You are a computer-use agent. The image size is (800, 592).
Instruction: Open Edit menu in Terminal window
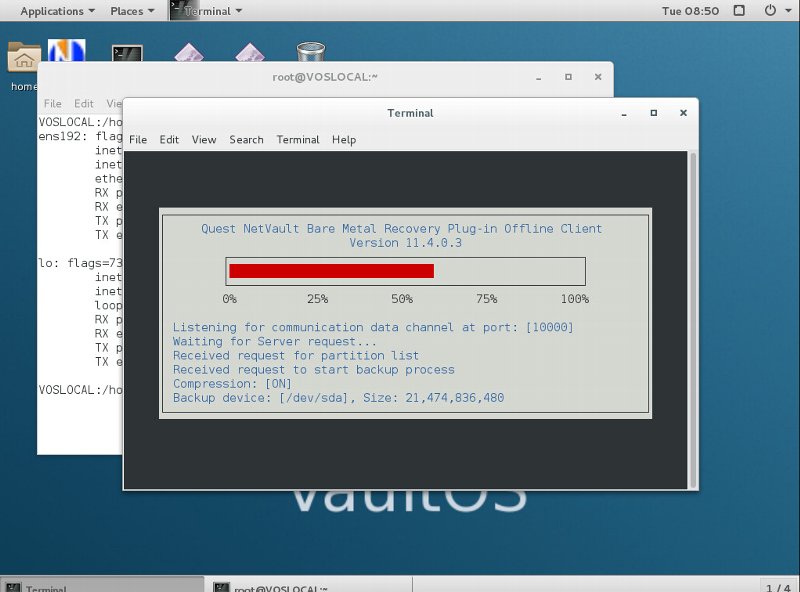(x=169, y=139)
